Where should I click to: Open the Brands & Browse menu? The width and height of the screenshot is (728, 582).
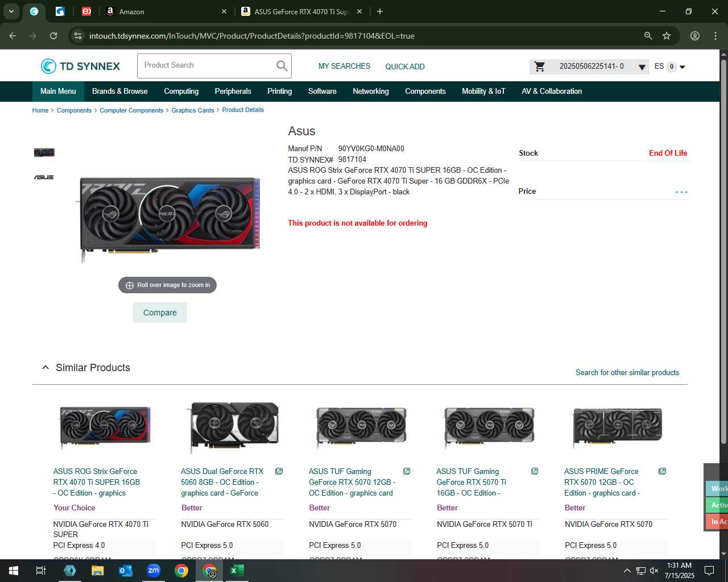pos(119,92)
